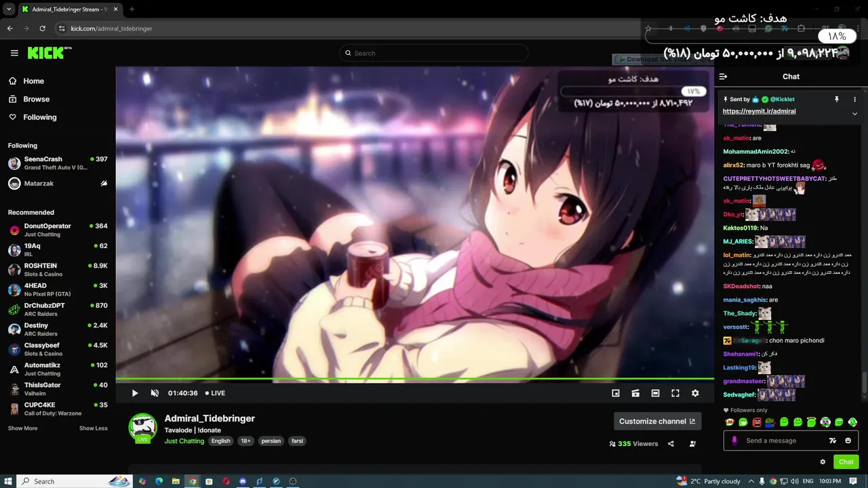
Task: Open ROSHTEIN Slots & Casino channel
Action: coord(58,270)
